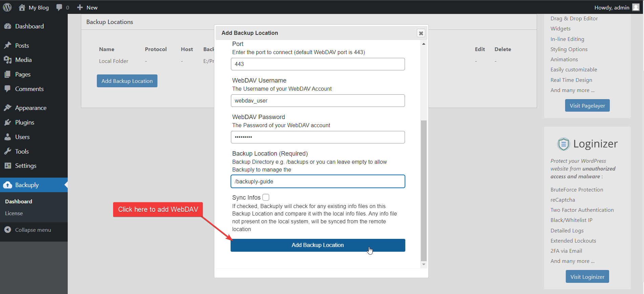Click the Comments icon in sidebar

[7, 89]
